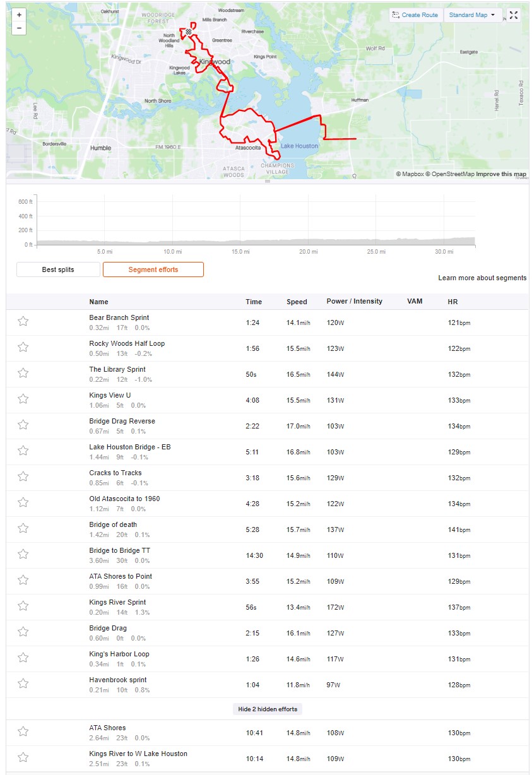Viewport: 532px width, 775px height.
Task: Star the ATA Shores segment
Action: (x=23, y=732)
